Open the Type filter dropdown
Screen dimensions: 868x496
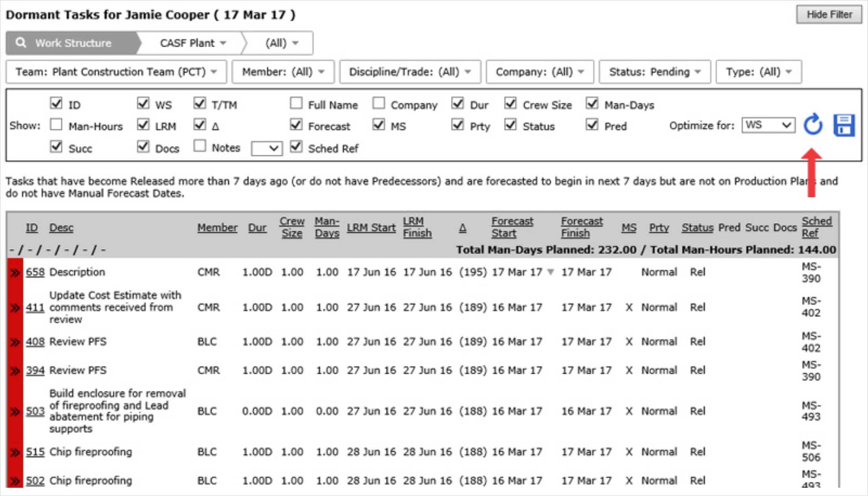click(759, 72)
